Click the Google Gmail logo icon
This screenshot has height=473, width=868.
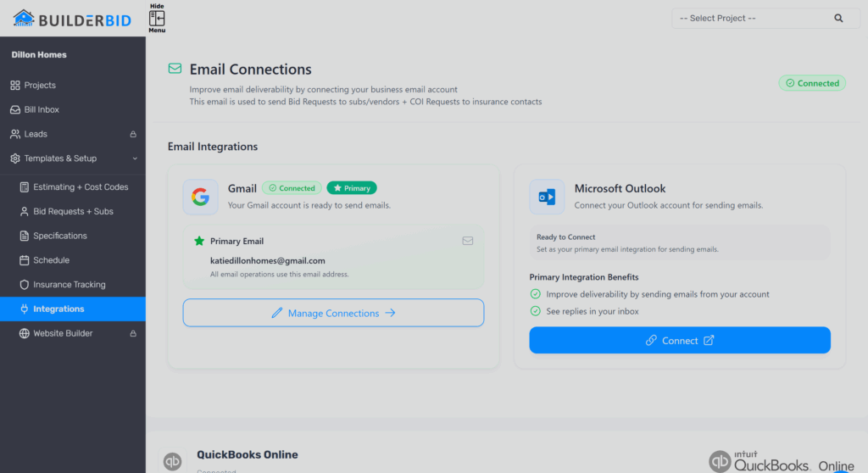200,198
